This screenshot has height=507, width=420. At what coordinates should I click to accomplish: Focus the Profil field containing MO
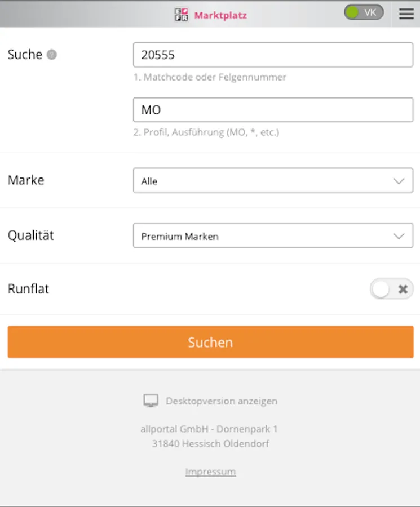(x=273, y=110)
